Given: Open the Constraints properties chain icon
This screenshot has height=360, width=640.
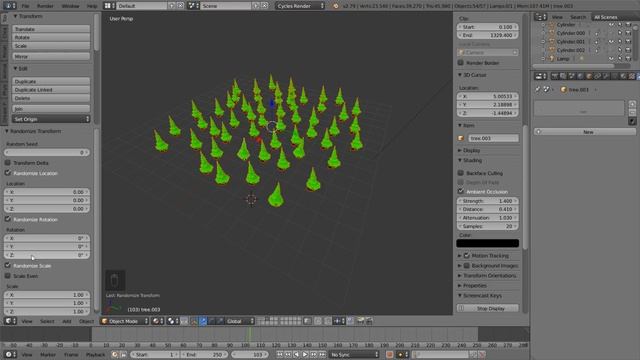Looking at the screenshot, I should (598, 76).
